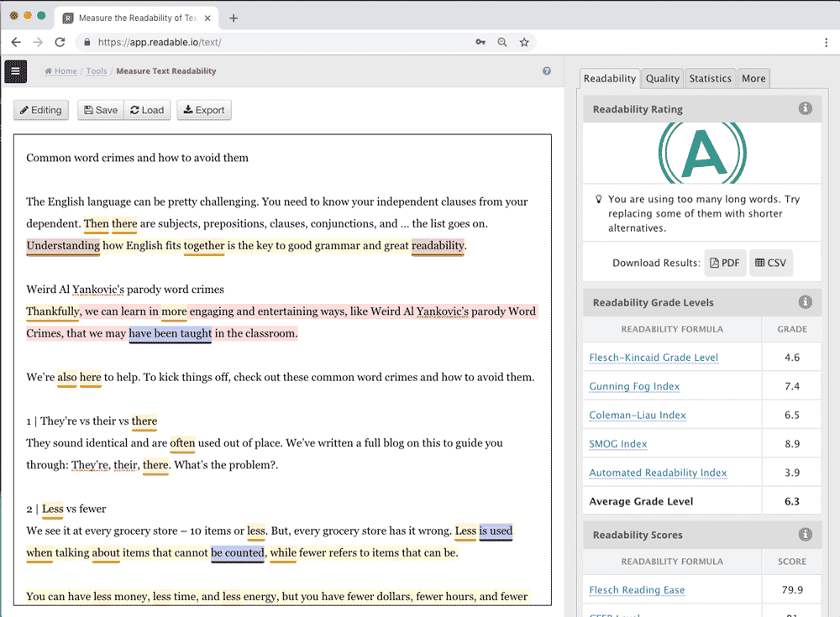Click the grade A rating badge

pos(702,153)
